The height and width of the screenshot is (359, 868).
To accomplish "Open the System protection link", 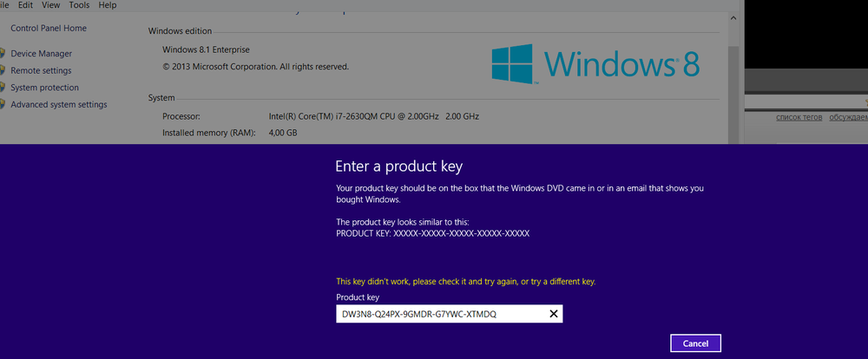I will tap(44, 88).
